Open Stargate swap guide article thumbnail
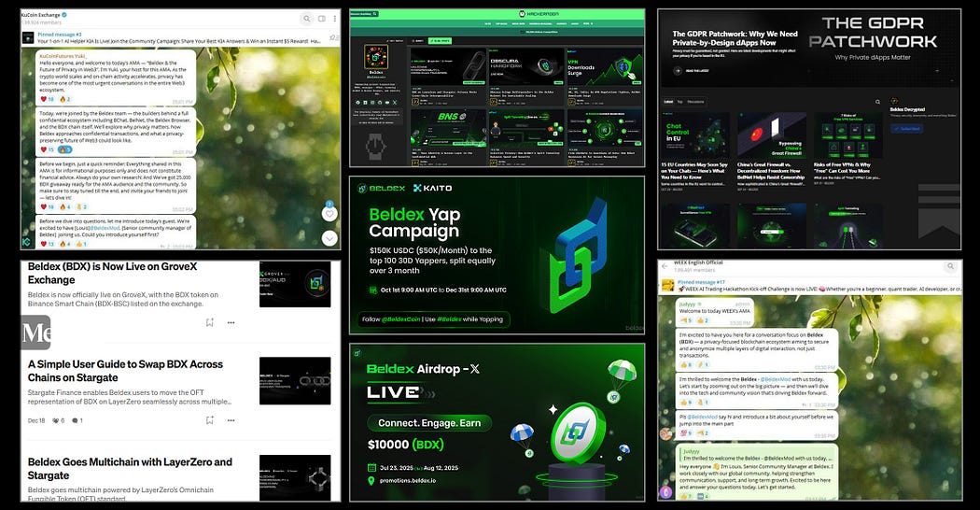The image size is (980, 510). [x=295, y=380]
